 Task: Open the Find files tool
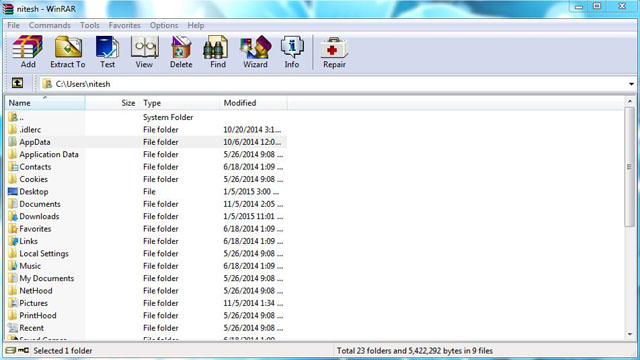click(218, 52)
